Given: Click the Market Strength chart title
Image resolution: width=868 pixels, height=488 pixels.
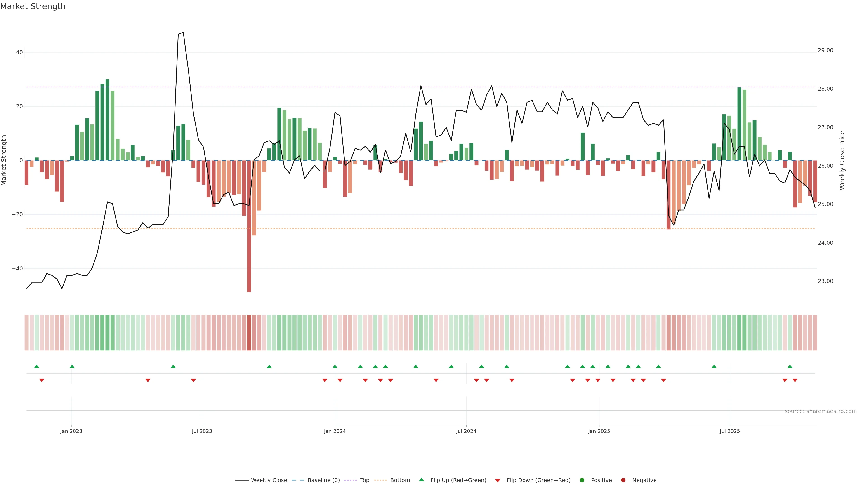Looking at the screenshot, I should pos(33,6).
